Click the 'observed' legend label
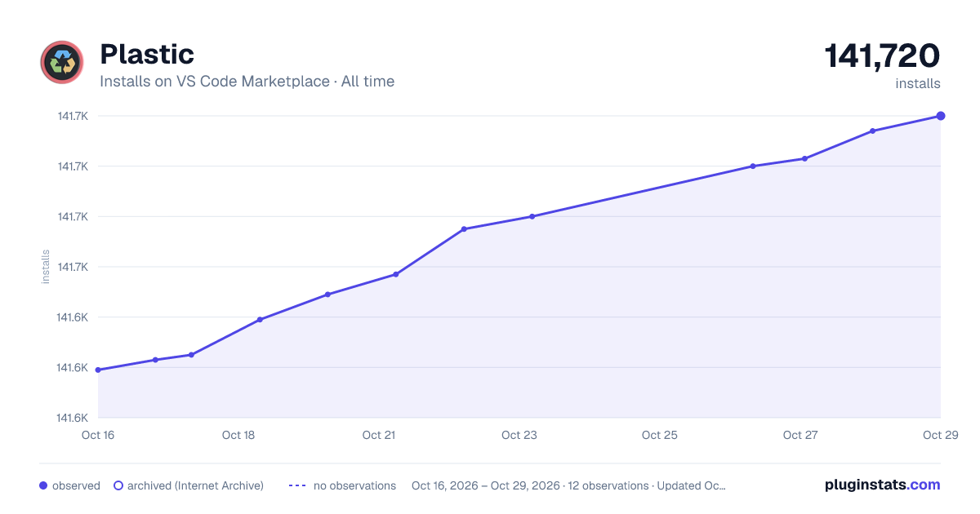Screen dimensions: 980x514 pyautogui.click(x=76, y=485)
